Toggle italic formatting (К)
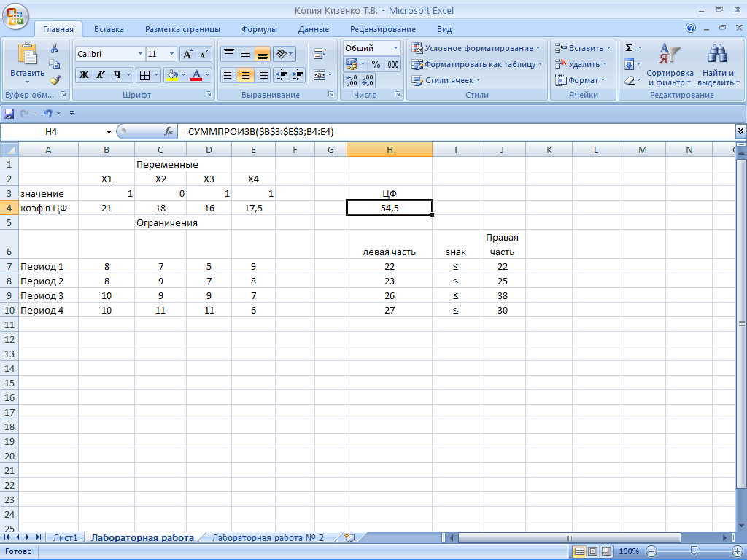The height and width of the screenshot is (560, 747). tap(101, 75)
